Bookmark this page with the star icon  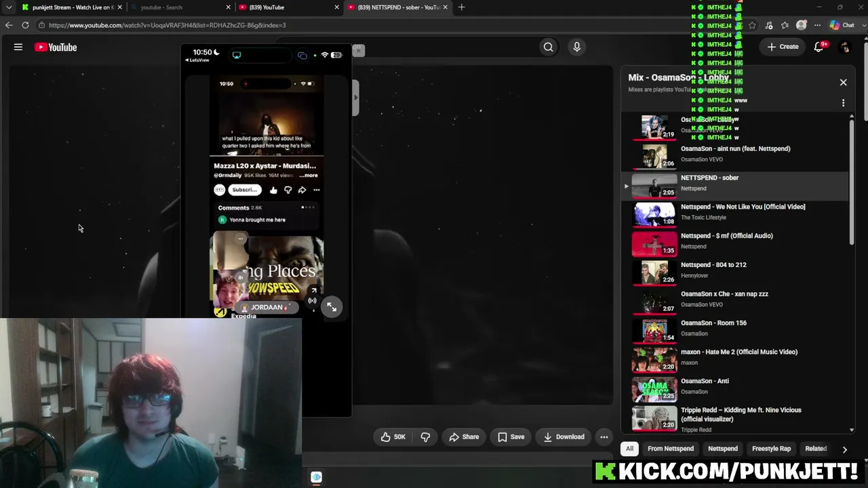752,25
